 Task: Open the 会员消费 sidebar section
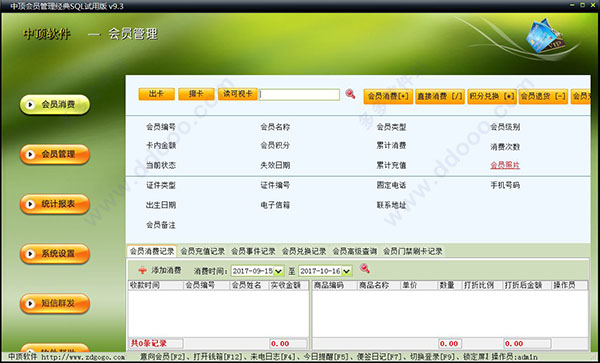coord(55,104)
